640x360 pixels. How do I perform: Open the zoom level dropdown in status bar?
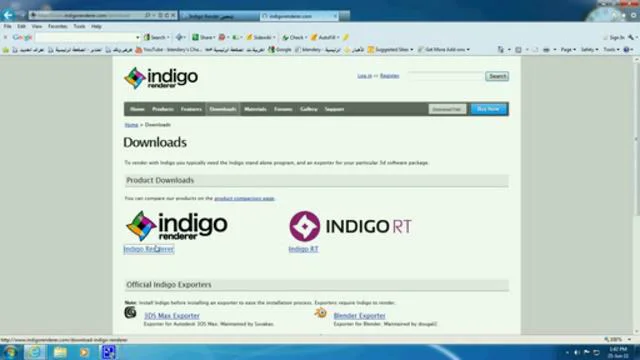pos(629,340)
